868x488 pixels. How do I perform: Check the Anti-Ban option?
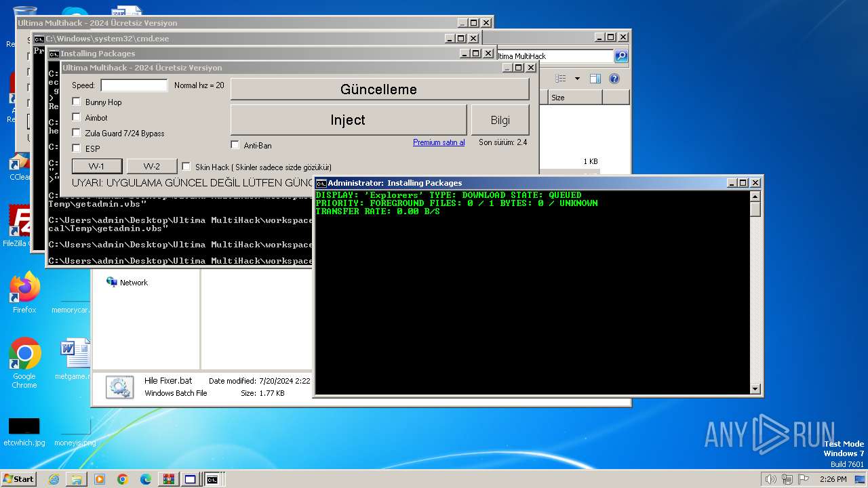[235, 145]
